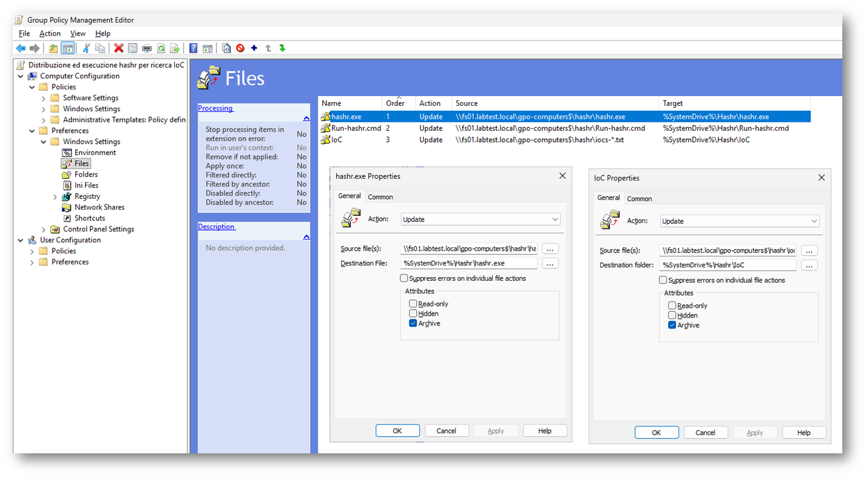This screenshot has height=479, width=868.
Task: Uncheck Archive attribute in IoC Properties
Action: tap(672, 325)
